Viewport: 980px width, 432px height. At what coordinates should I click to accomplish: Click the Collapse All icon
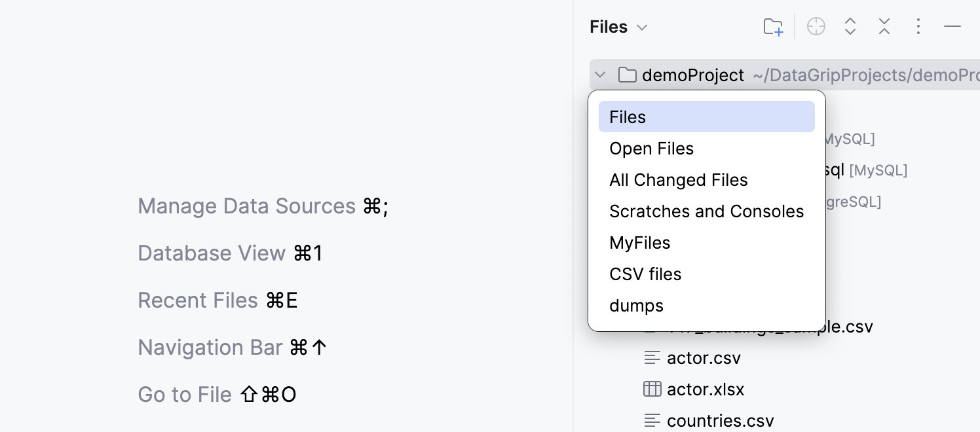(884, 26)
